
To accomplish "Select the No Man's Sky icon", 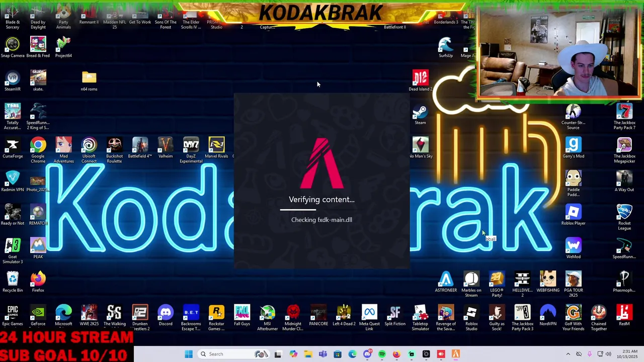I will click(x=420, y=148).
